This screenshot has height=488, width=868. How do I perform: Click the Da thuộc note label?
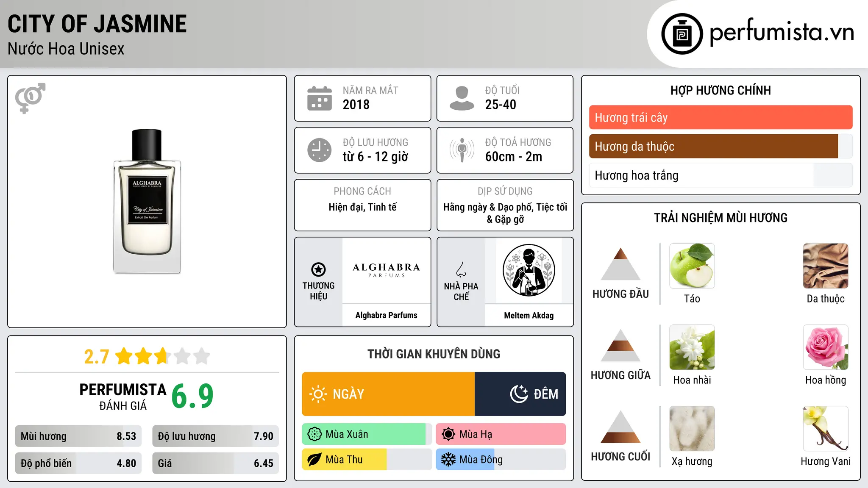coord(826,299)
